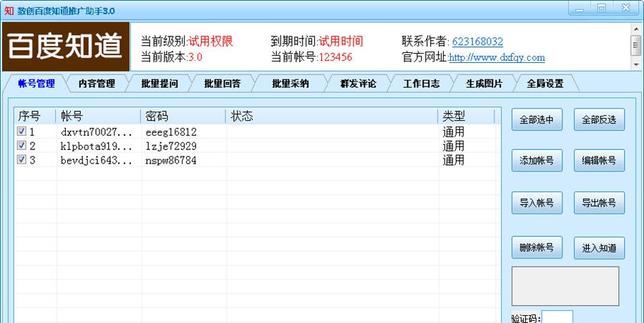Image resolution: width=644 pixels, height=323 pixels.
Task: Open the 批量提问 tab
Action: [160, 84]
